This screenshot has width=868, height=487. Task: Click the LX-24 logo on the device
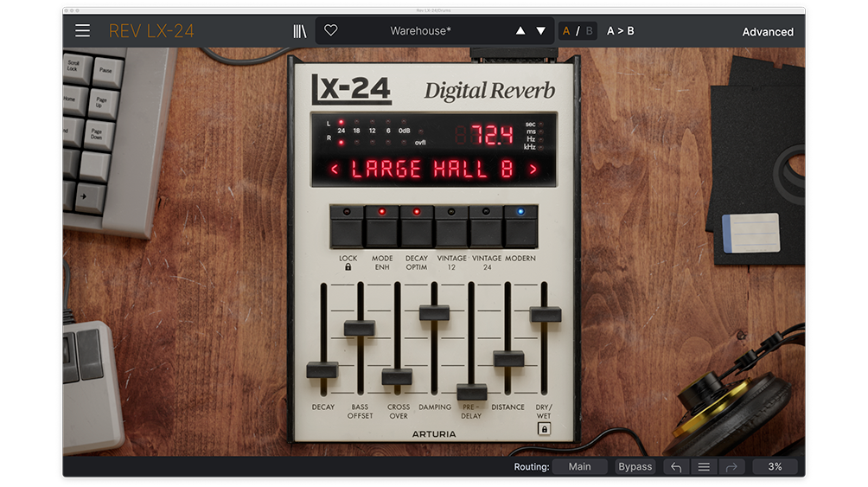pyautogui.click(x=352, y=89)
